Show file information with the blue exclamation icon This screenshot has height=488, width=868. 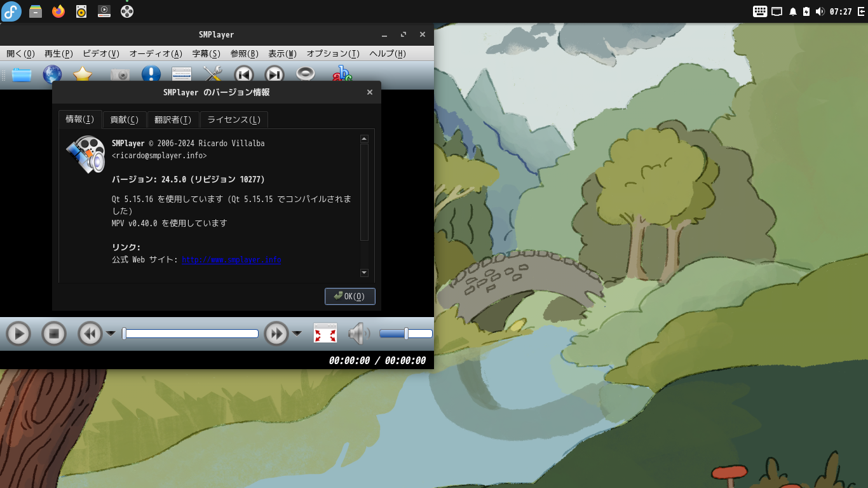click(x=151, y=75)
